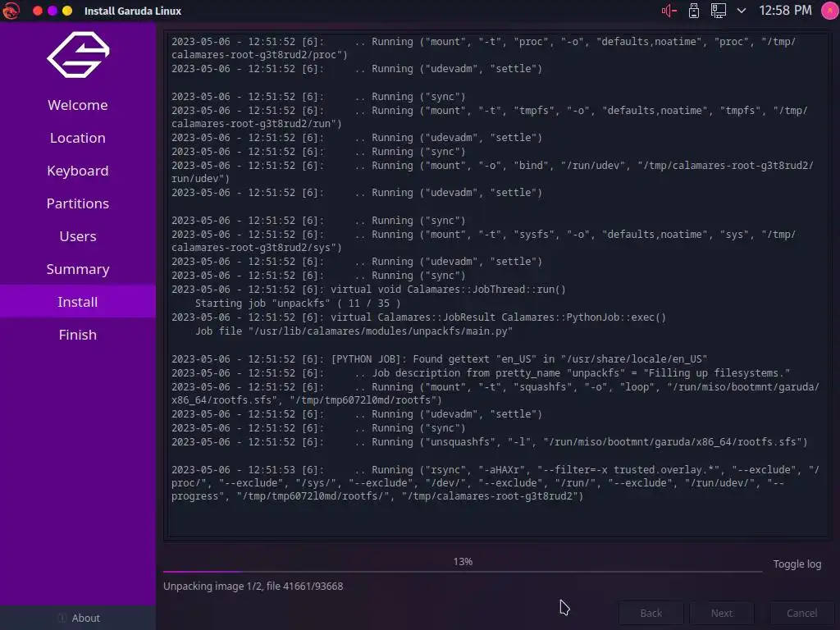Click the 'Filling up filesystems' log line

pyautogui.click(x=481, y=373)
